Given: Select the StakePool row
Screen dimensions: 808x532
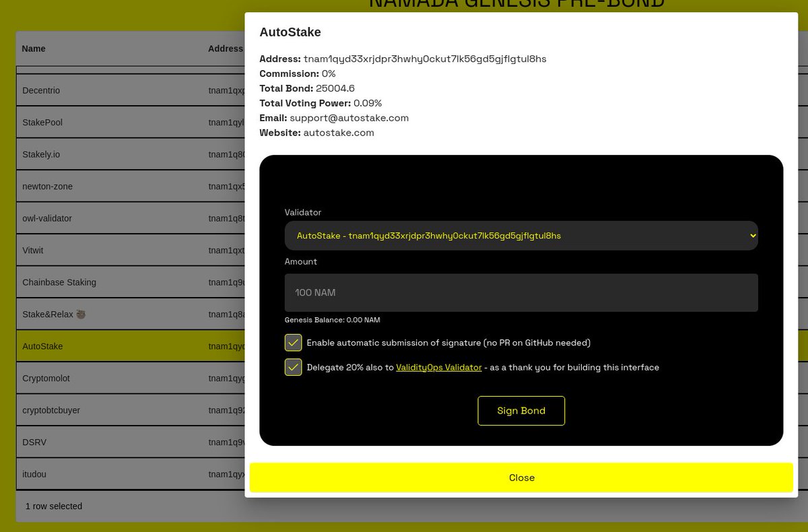Looking at the screenshot, I should point(130,123).
